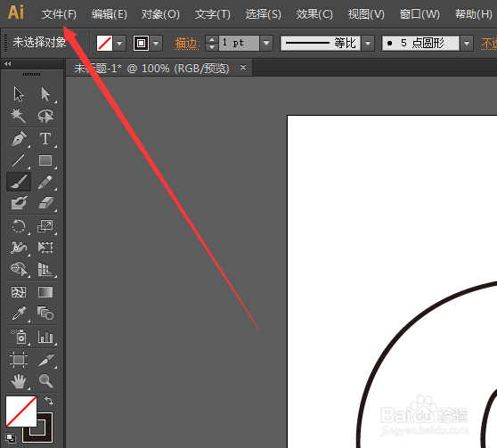Select the Rotate tool
Viewport: 497px width, 448px height.
pos(19,226)
